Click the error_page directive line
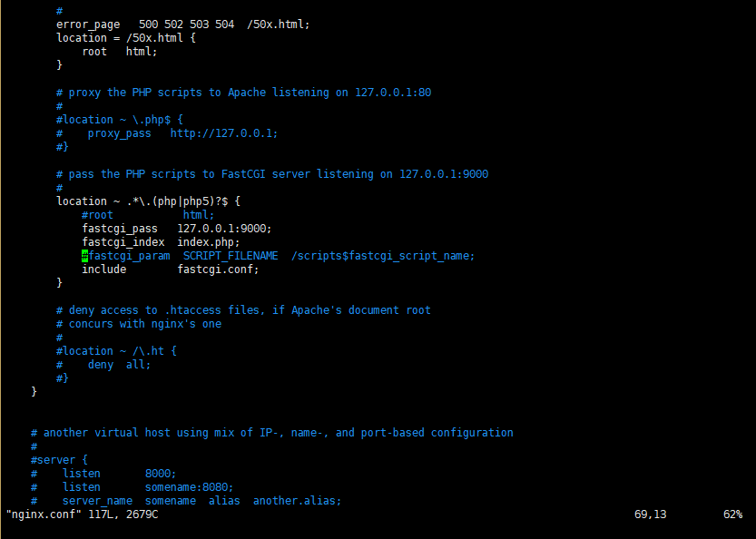The height and width of the screenshot is (539, 756). [183, 24]
